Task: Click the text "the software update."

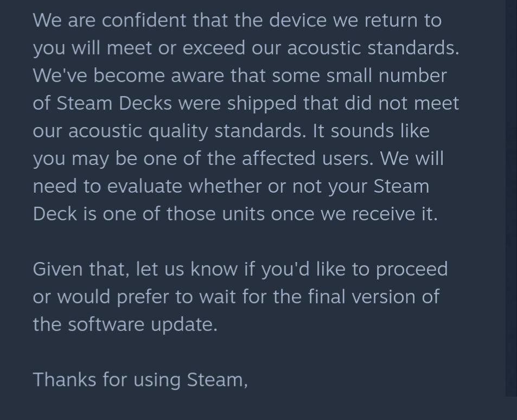Action: pos(125,324)
